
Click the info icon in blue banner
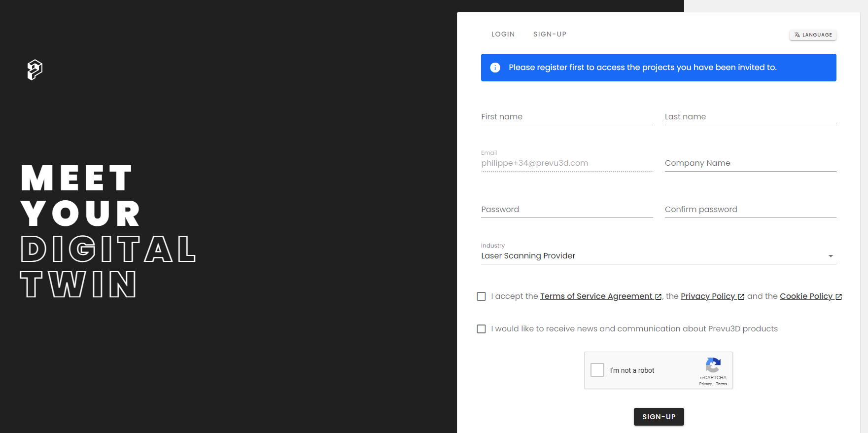(495, 68)
